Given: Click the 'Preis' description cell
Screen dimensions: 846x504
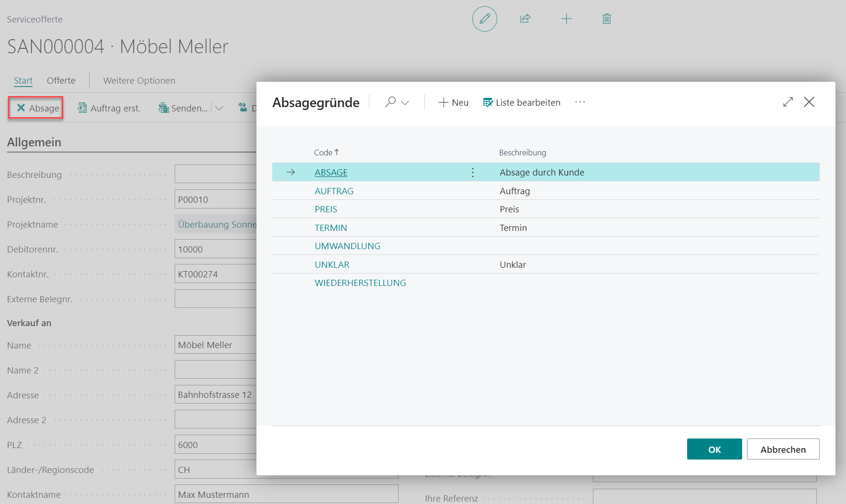Looking at the screenshot, I should (509, 209).
